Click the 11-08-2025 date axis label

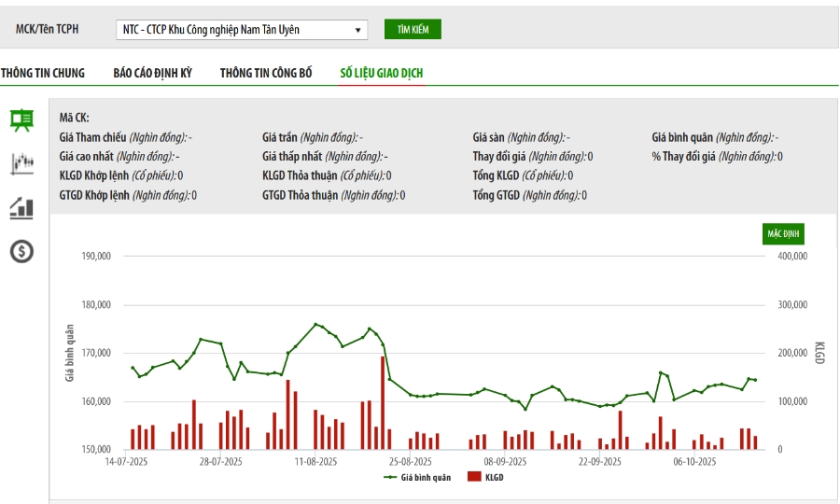(x=315, y=461)
